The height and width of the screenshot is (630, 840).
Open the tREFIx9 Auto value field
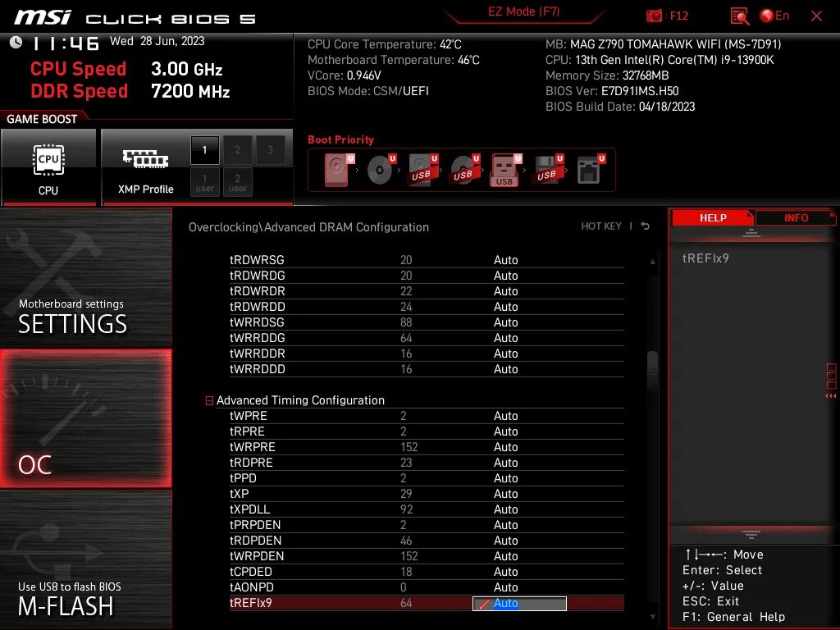(x=519, y=603)
